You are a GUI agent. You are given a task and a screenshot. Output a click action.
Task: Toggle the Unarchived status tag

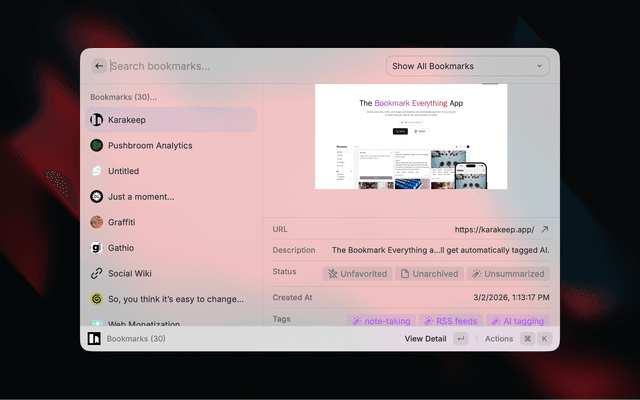(429, 273)
